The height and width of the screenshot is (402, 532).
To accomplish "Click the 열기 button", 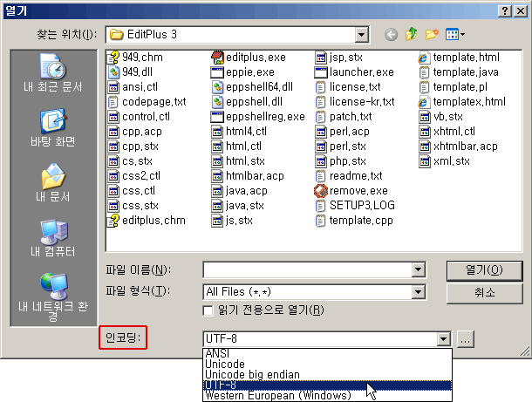I will tap(482, 269).
